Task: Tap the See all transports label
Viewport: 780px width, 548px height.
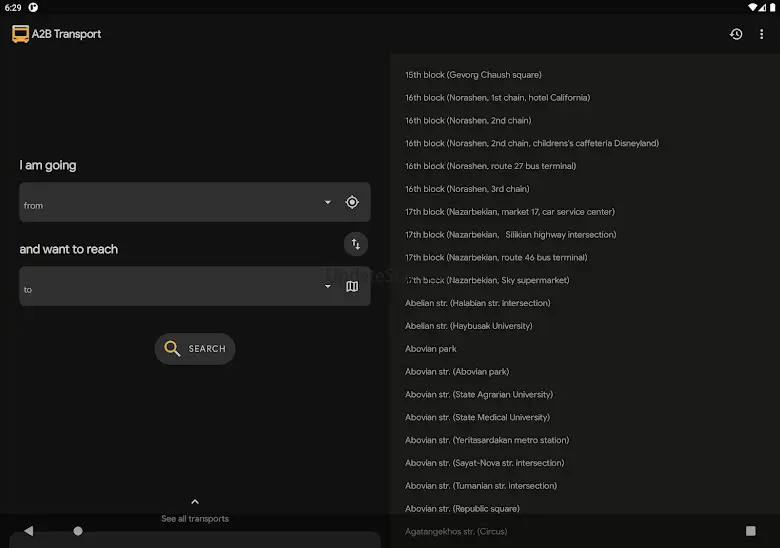Action: click(195, 519)
